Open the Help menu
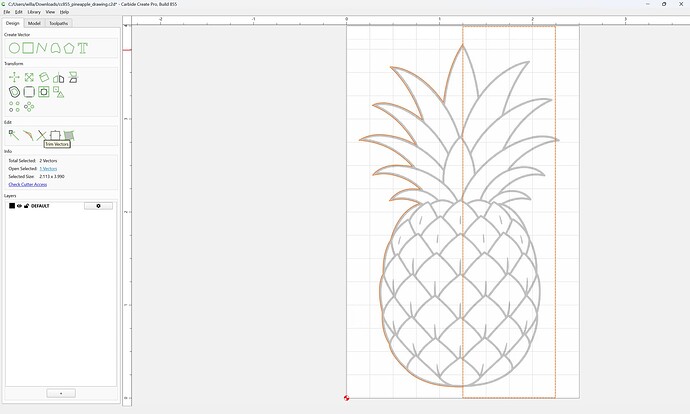This screenshot has width=690, height=414. (64, 12)
